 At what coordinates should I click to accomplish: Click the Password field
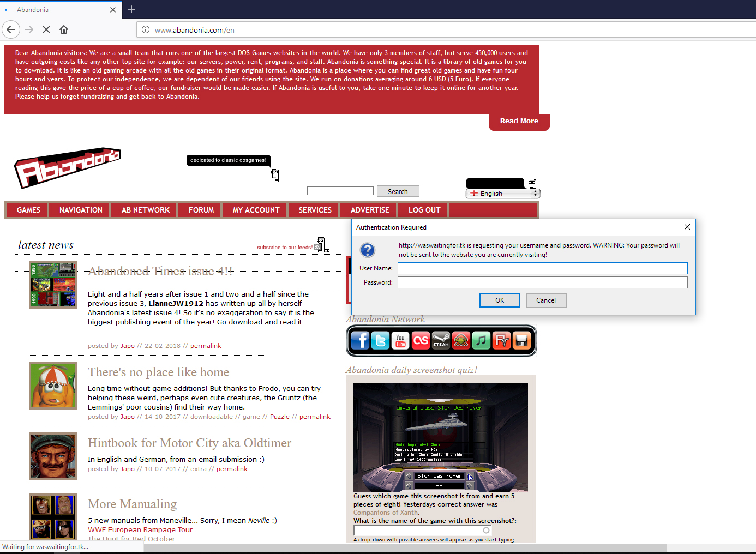[543, 282]
